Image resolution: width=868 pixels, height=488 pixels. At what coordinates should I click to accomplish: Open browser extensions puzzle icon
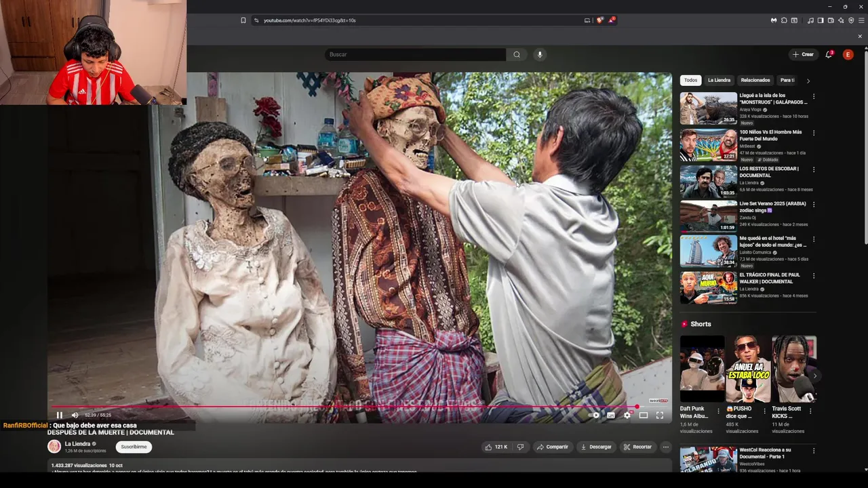click(784, 20)
